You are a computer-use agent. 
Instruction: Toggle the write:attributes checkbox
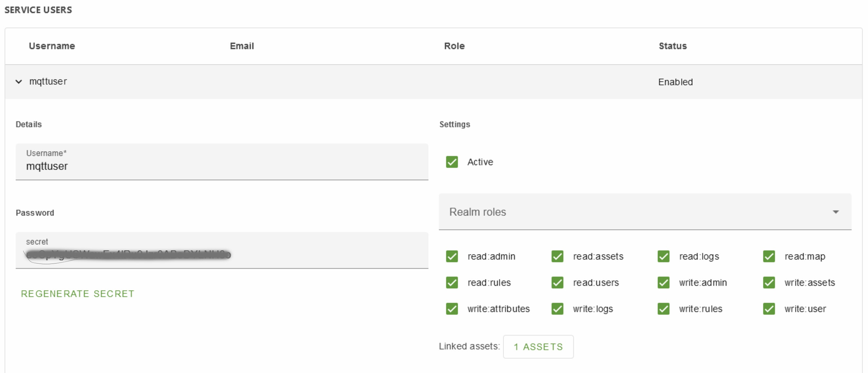[451, 309]
